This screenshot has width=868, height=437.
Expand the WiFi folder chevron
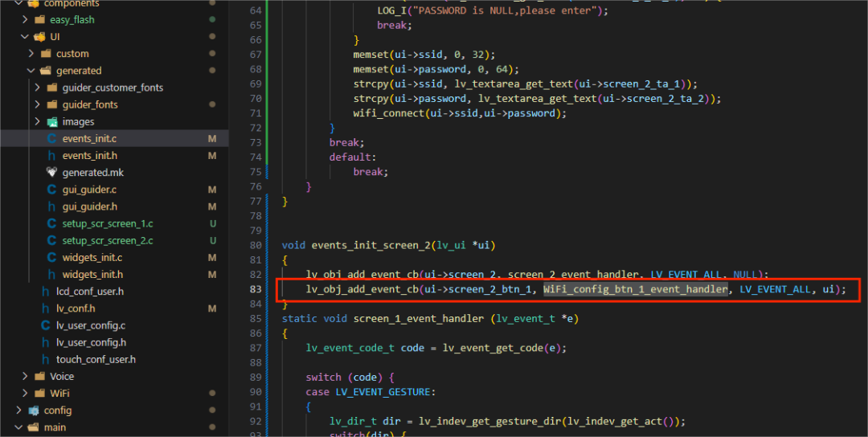[x=24, y=394]
